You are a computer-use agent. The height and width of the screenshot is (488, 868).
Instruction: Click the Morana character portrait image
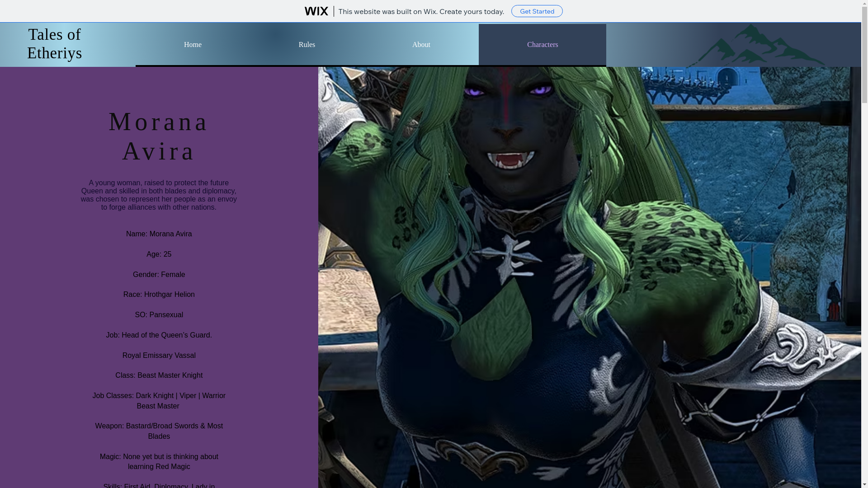(x=590, y=277)
